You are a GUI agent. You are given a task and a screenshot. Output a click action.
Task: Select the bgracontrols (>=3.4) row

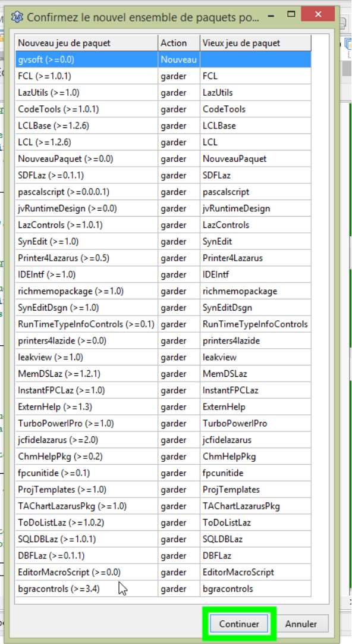coord(164,589)
